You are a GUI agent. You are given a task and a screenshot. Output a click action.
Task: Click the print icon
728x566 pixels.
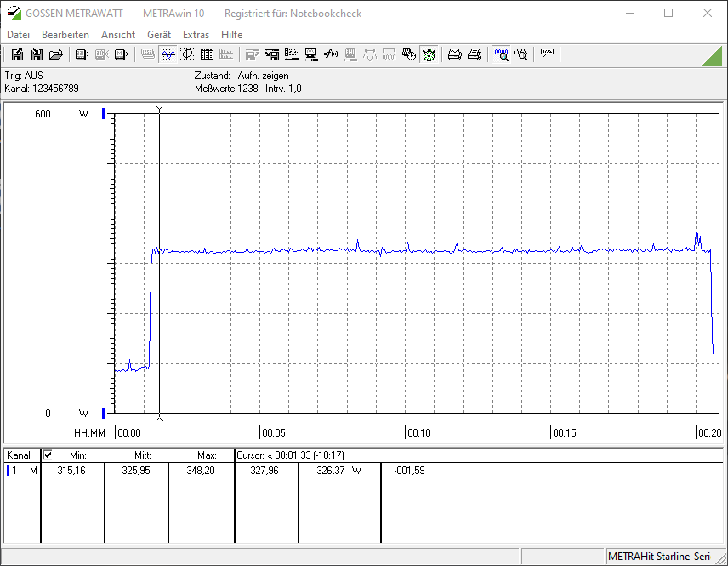[x=474, y=54]
